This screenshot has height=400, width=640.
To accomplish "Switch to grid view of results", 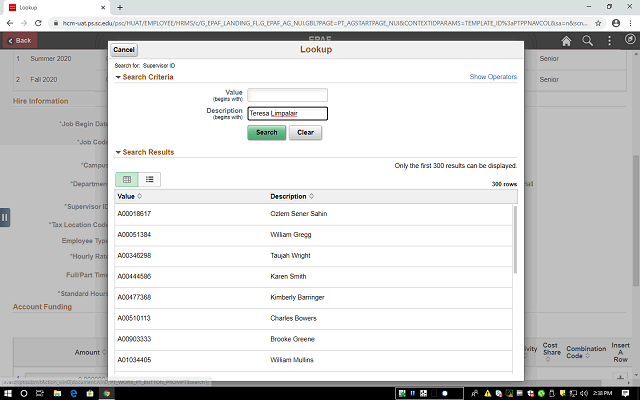I will coord(127,179).
